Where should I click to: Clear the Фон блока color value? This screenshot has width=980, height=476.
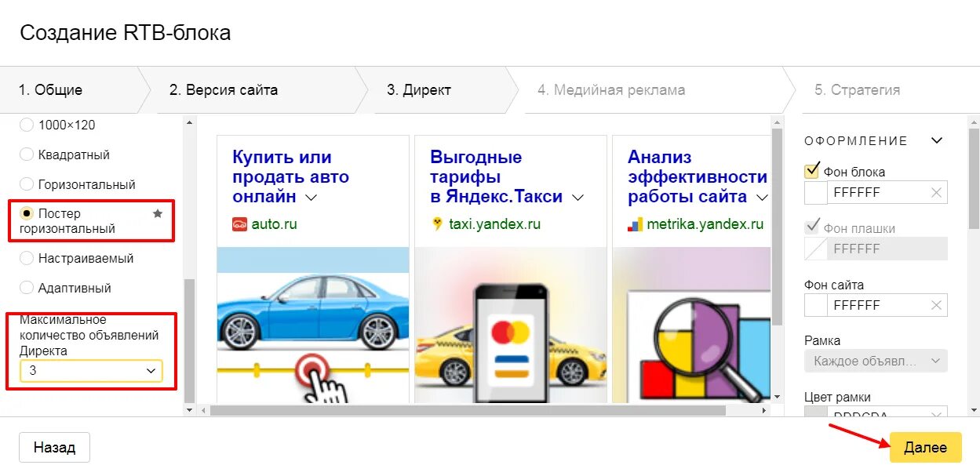pyautogui.click(x=936, y=192)
